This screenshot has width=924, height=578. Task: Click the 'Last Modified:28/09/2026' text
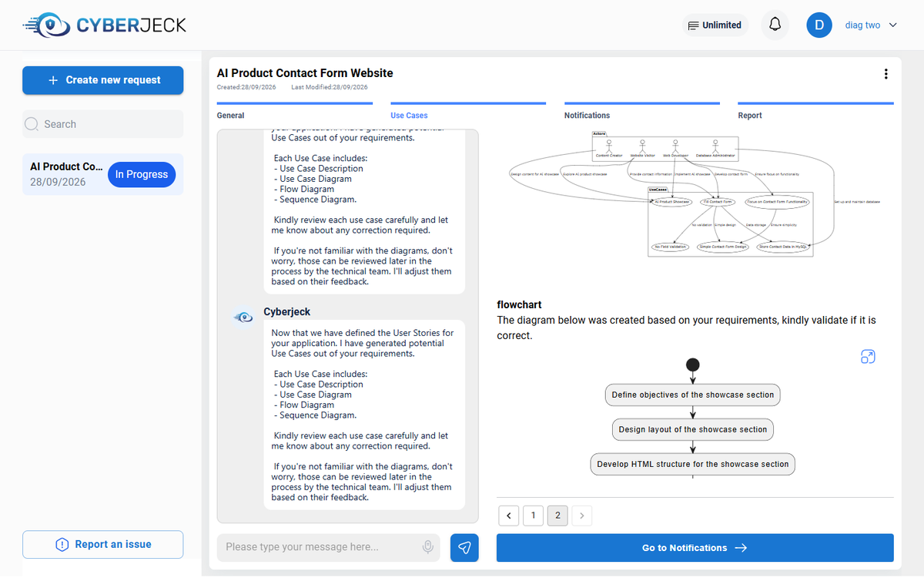pos(330,87)
